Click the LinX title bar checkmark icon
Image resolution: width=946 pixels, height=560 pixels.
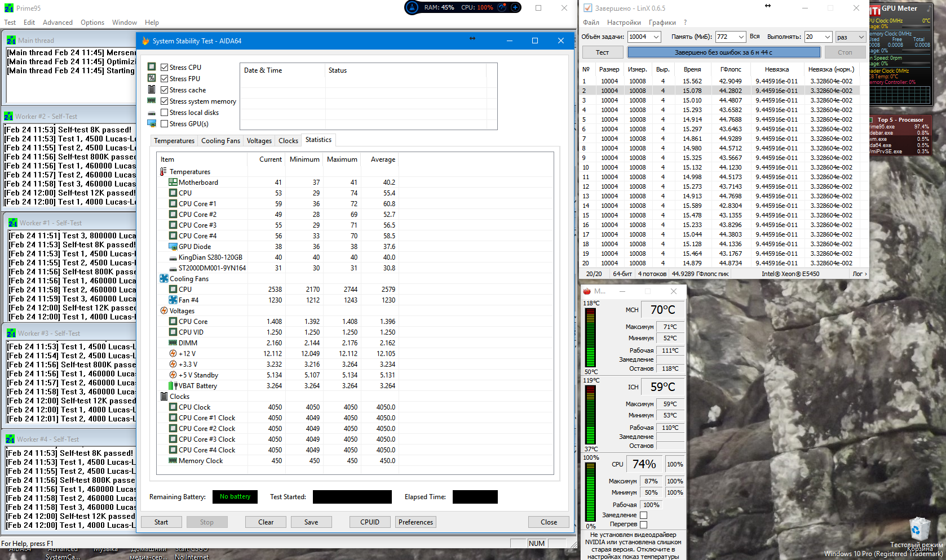pyautogui.click(x=587, y=8)
